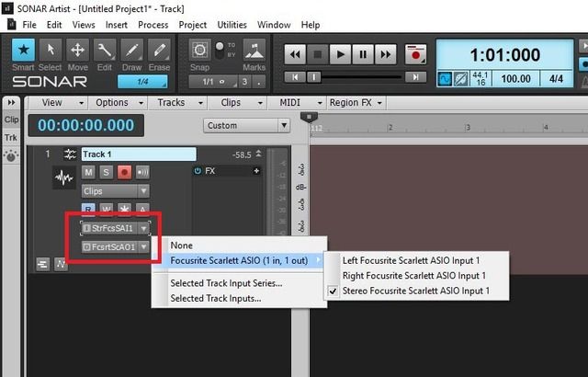
Task: Mute Track 1 with M button
Action: tap(89, 172)
